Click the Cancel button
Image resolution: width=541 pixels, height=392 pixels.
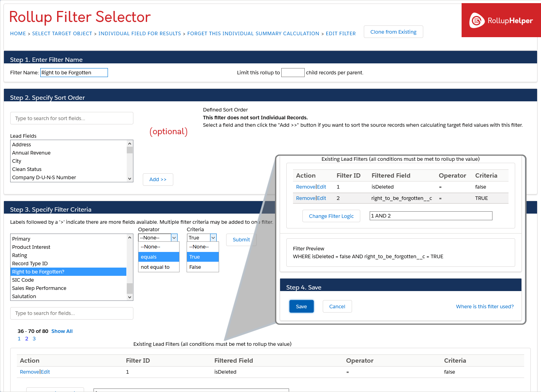337,306
